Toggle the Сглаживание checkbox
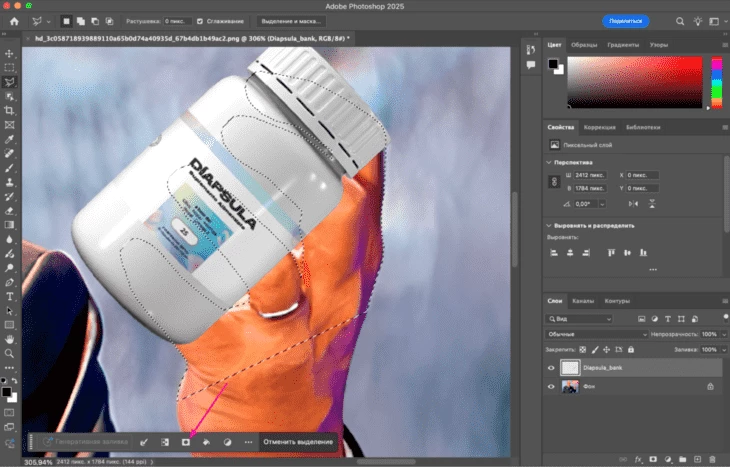Screen dimensions: 730x467 coord(200,21)
